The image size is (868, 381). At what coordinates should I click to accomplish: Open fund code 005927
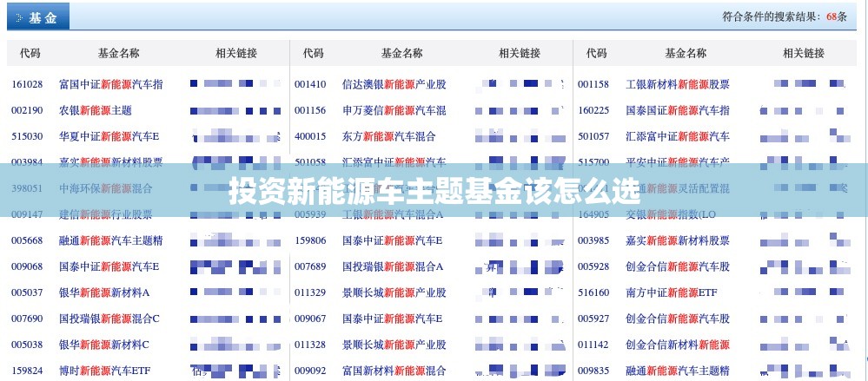coord(593,319)
